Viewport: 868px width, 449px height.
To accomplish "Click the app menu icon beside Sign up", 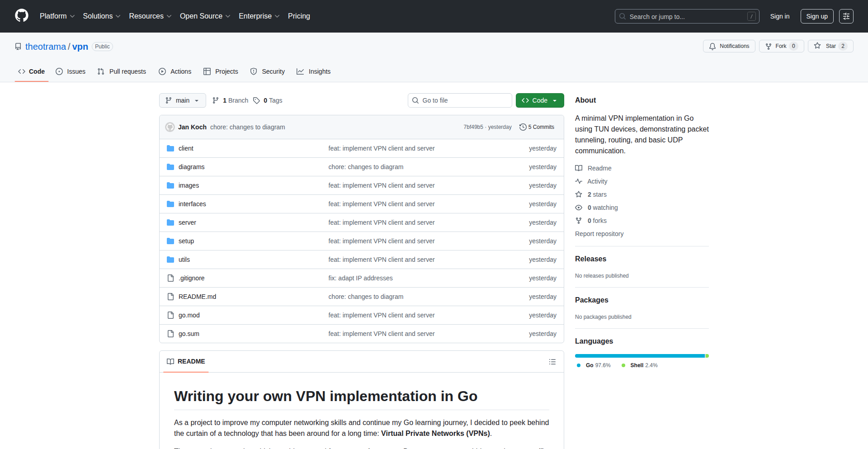I will tap(846, 16).
